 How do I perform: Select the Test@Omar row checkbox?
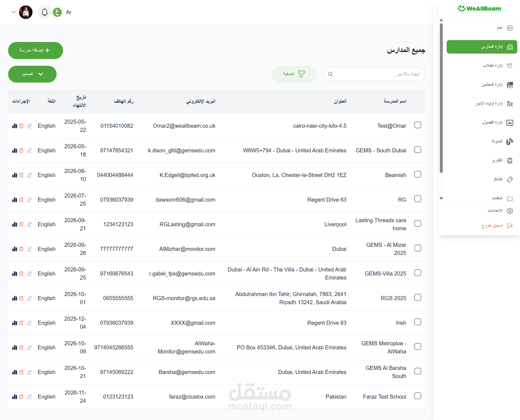(x=418, y=125)
